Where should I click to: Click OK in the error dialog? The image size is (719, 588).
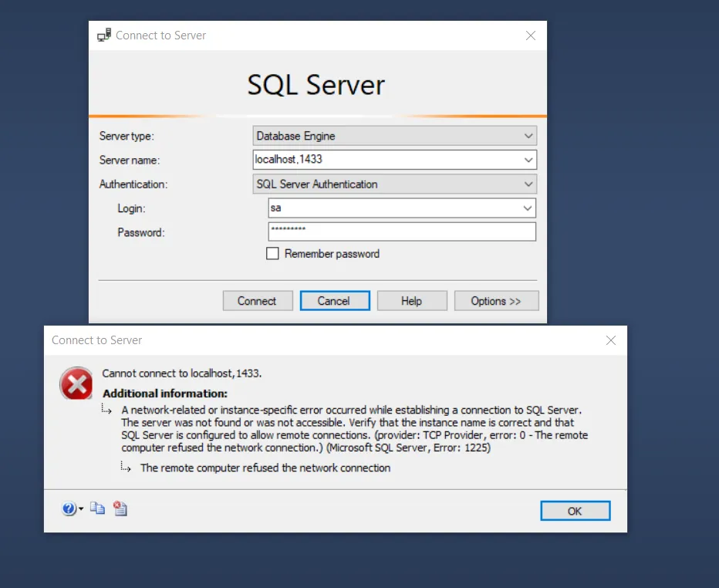(x=575, y=511)
